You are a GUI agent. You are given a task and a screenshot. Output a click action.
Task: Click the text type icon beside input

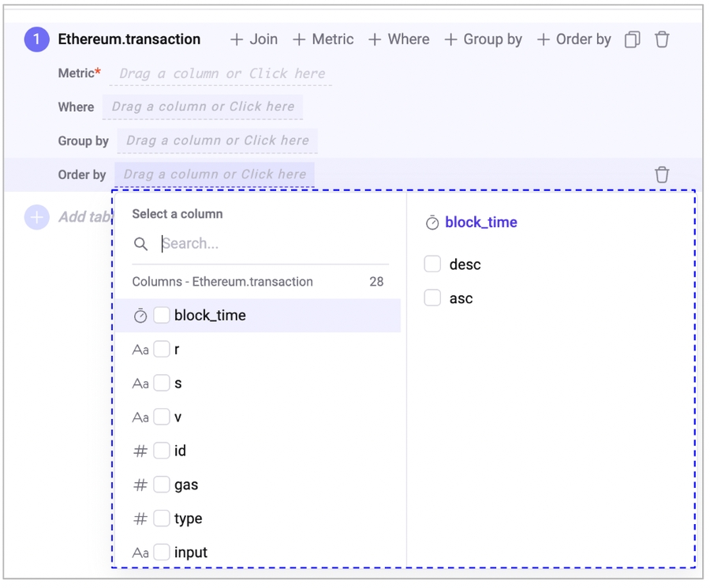(x=140, y=552)
